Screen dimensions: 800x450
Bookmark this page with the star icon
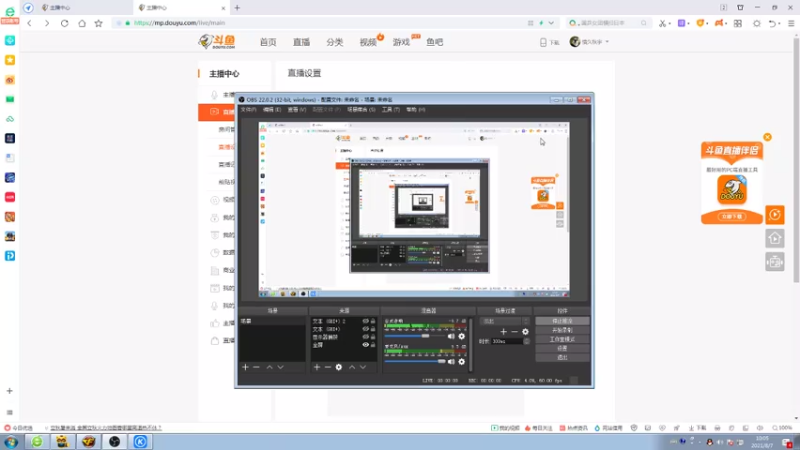(98, 23)
